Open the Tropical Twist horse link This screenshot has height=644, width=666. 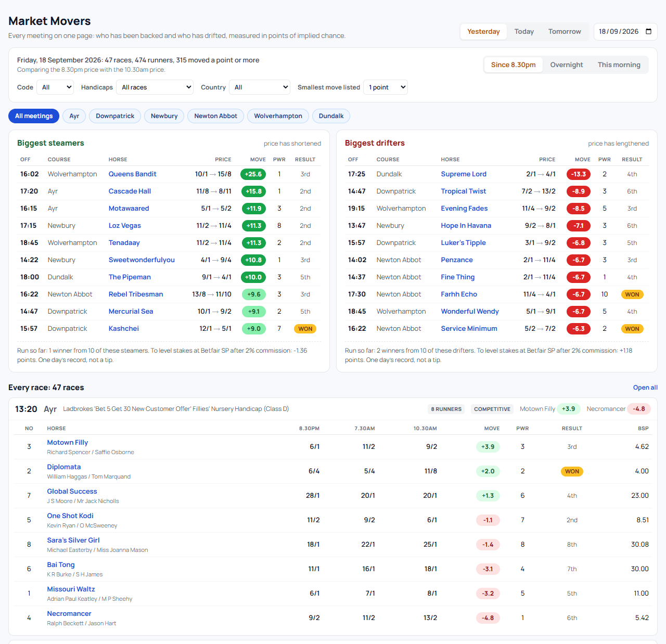pyautogui.click(x=463, y=191)
